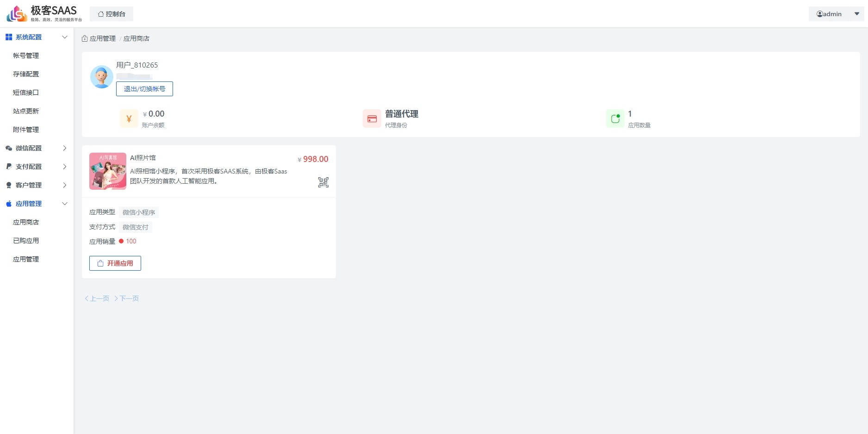Open 站点更新 in sidebar
868x434 pixels.
26,111
